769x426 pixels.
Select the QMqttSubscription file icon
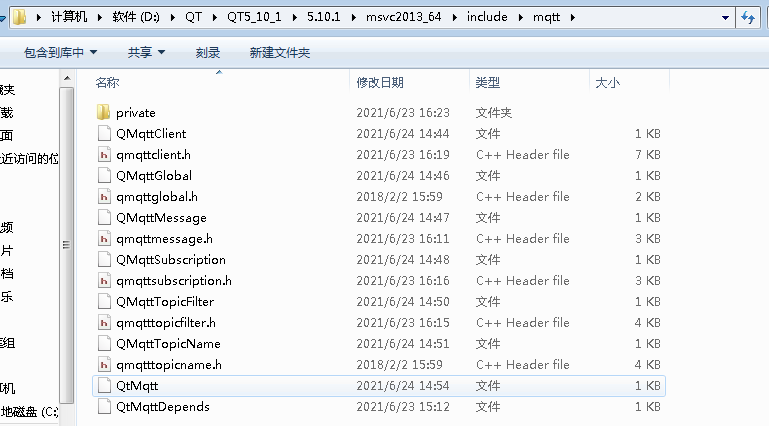tap(104, 259)
